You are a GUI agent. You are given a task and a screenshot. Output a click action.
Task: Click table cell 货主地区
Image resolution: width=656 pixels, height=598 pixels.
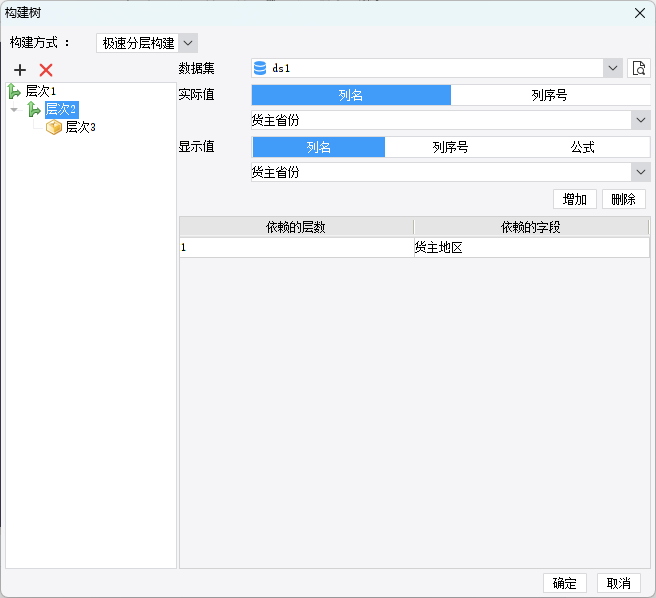pyautogui.click(x=532, y=247)
